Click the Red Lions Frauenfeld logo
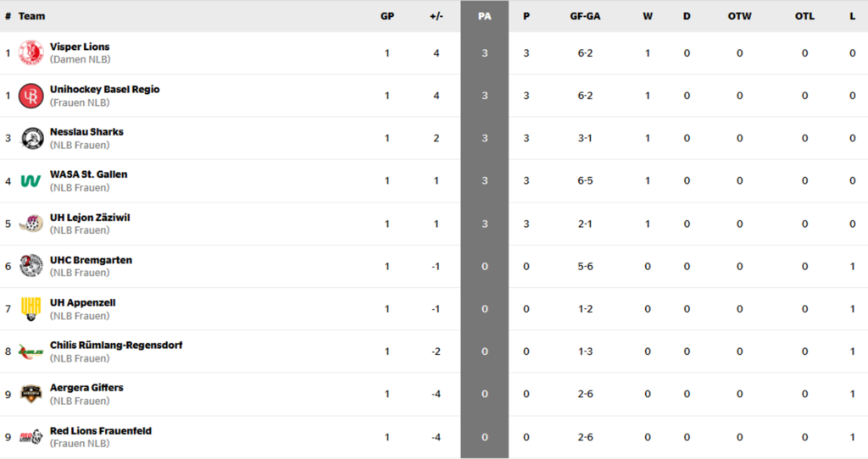This screenshot has width=868, height=459. [x=31, y=437]
